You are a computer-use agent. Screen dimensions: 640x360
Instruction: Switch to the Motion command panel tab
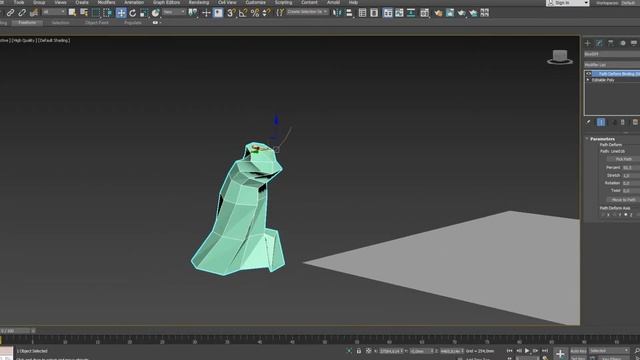622,43
